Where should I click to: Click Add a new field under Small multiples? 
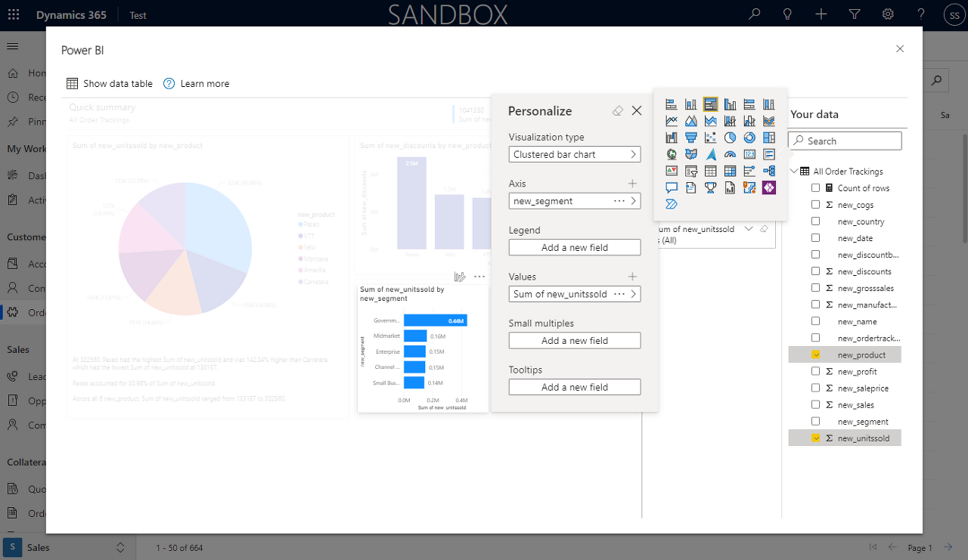(575, 340)
